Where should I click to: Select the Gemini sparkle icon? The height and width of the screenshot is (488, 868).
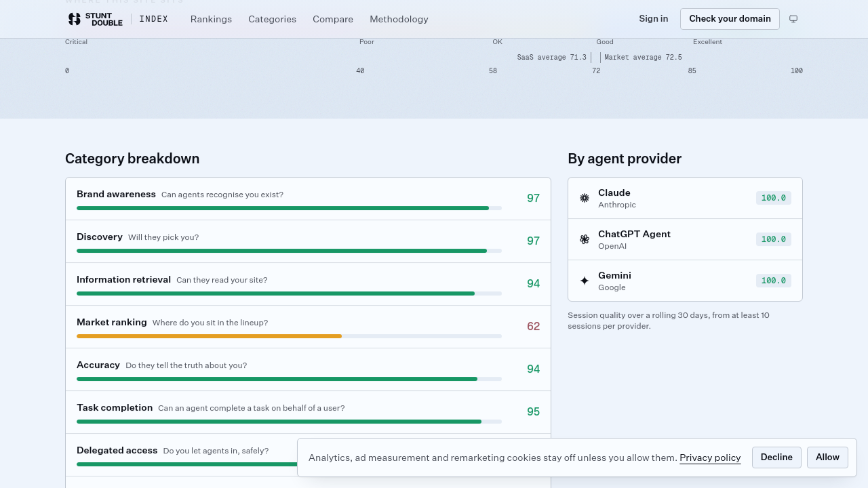coord(585,281)
